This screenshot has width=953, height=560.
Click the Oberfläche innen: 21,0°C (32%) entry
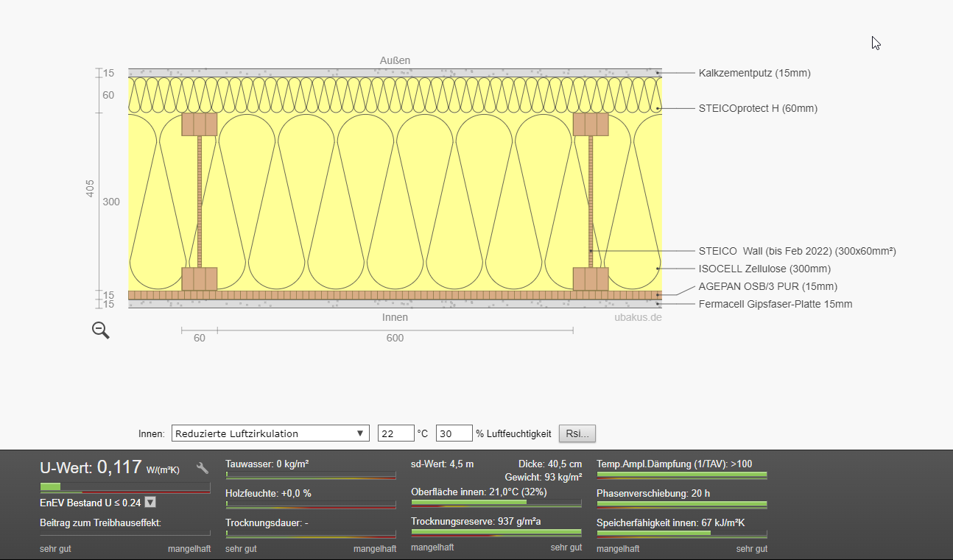pyautogui.click(x=479, y=492)
